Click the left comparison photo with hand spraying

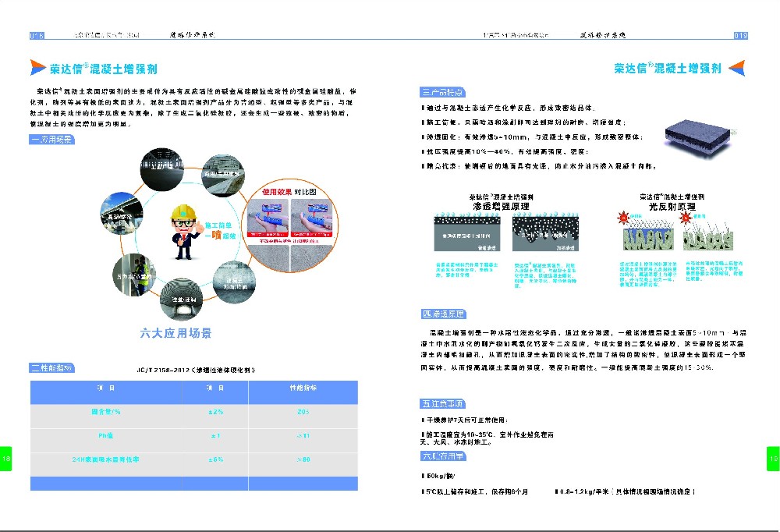268,218
